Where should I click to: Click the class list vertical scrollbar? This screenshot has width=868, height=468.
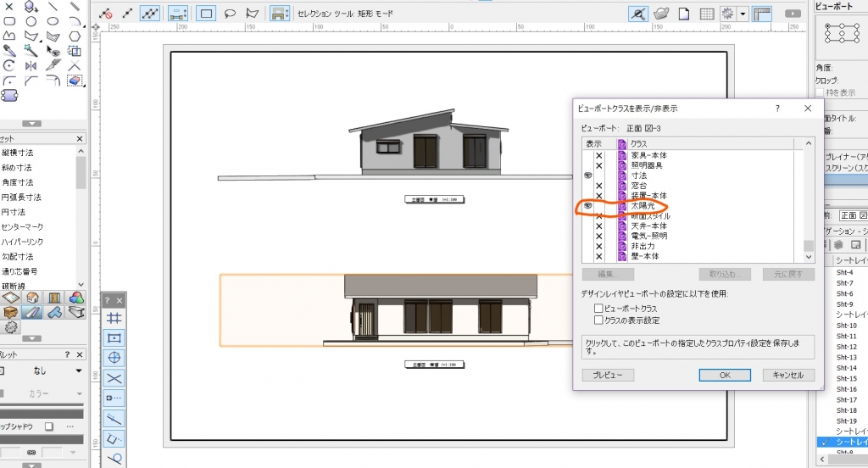[809, 203]
